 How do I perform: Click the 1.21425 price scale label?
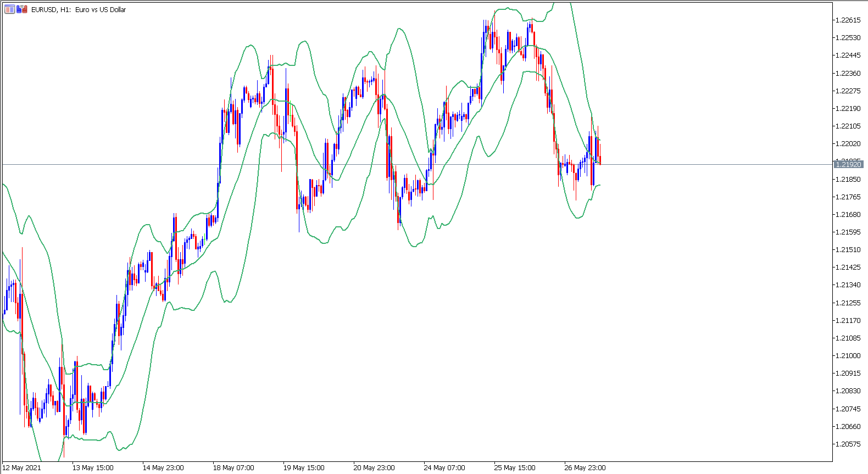848,267
